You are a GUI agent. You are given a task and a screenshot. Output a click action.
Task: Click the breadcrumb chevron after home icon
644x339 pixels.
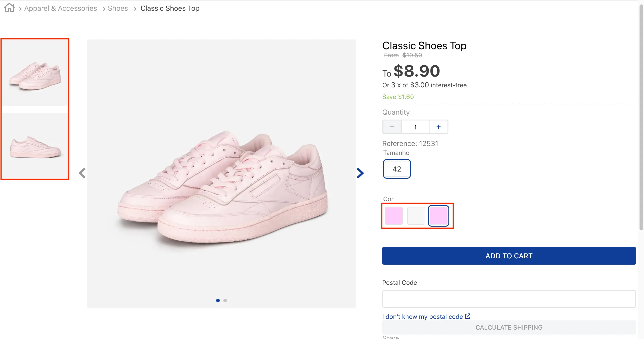(x=20, y=8)
